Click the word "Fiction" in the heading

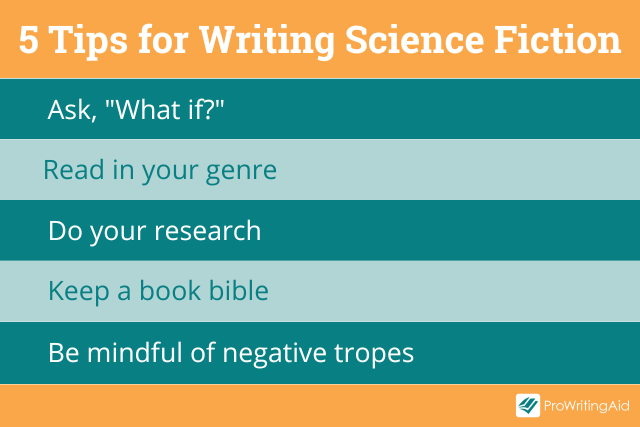click(x=558, y=39)
